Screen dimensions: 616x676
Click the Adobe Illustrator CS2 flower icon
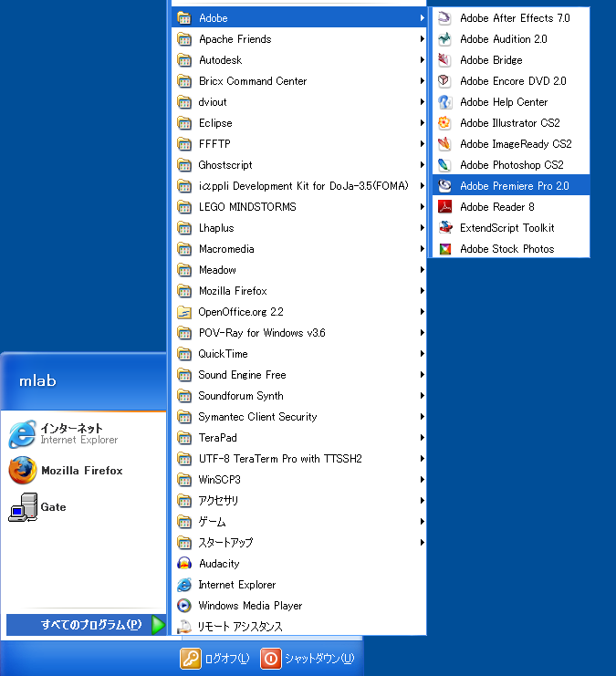click(444, 123)
